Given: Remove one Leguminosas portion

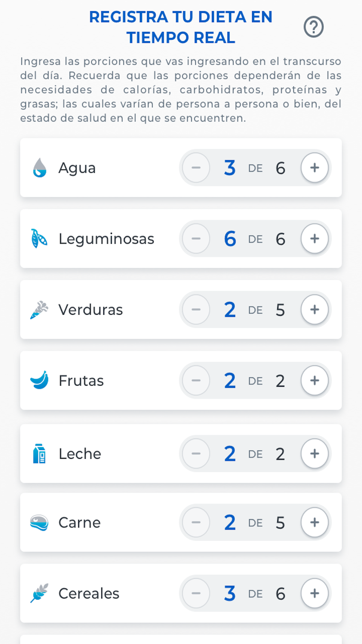Looking at the screenshot, I should pyautogui.click(x=196, y=239).
